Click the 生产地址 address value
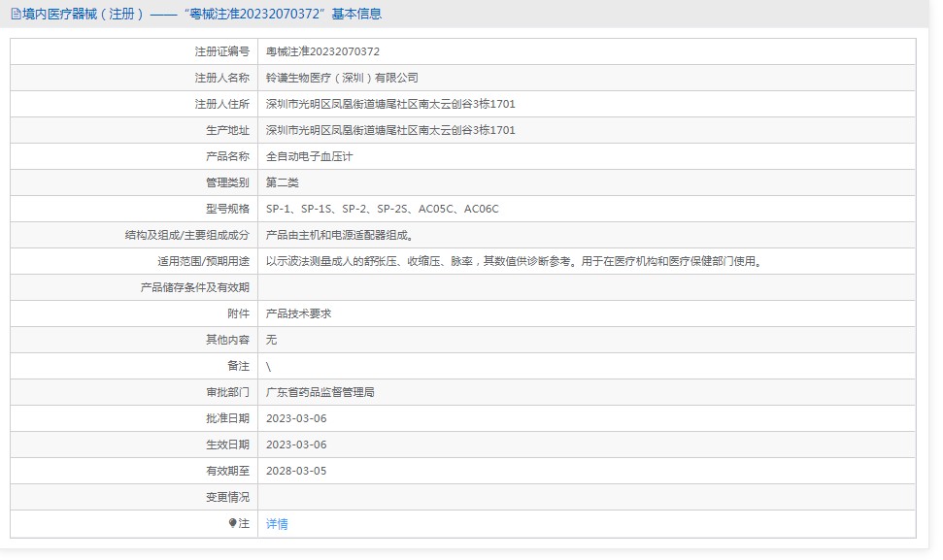 (x=390, y=130)
